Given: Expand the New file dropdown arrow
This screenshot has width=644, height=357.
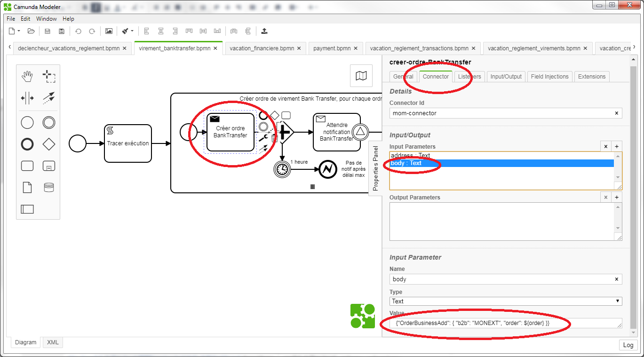Looking at the screenshot, I should point(19,31).
